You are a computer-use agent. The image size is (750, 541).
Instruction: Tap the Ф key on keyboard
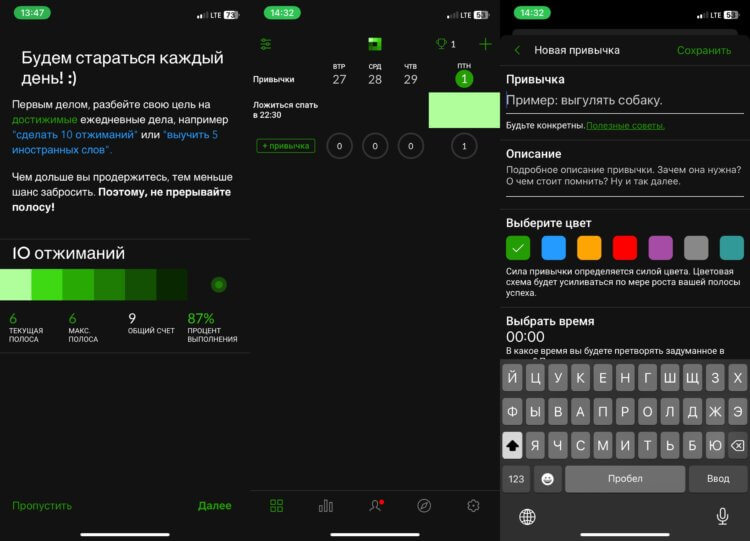coord(512,411)
